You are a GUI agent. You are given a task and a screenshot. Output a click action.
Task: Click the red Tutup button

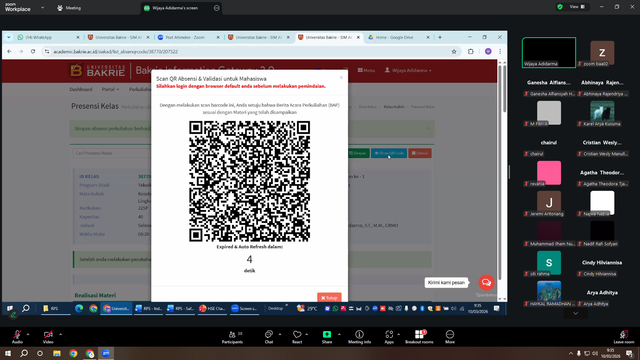[329, 298]
